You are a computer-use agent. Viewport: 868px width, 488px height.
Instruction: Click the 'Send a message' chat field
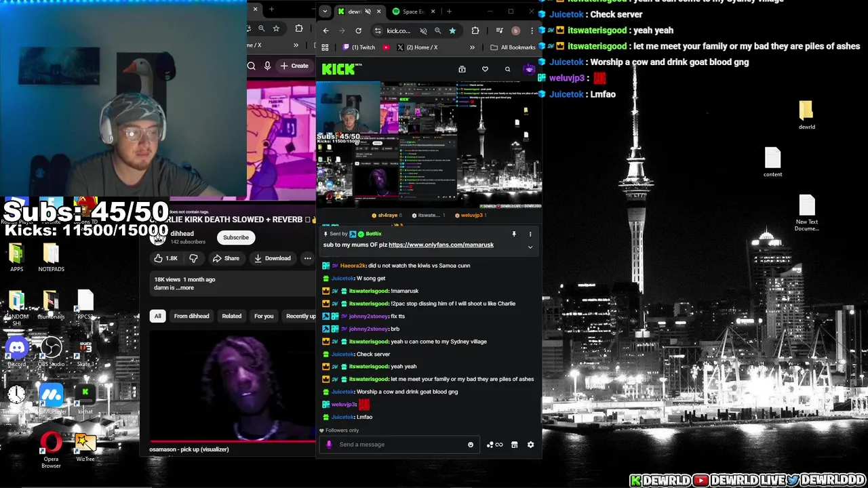(x=400, y=445)
